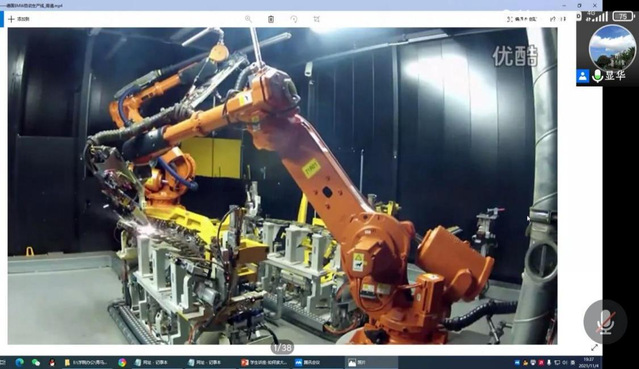Toggle the green microphone icon beside the participant name
This screenshot has height=369, width=639.
[x=597, y=76]
